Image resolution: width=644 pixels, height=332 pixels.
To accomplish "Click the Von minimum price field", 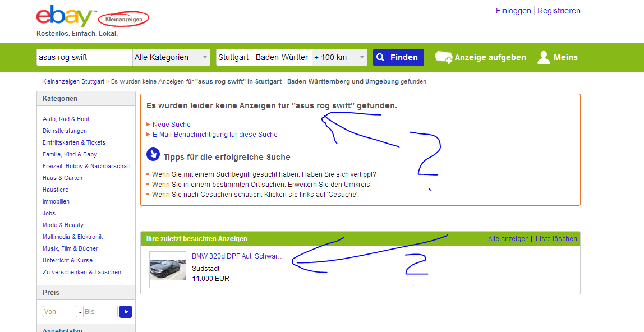I will pyautogui.click(x=60, y=312).
